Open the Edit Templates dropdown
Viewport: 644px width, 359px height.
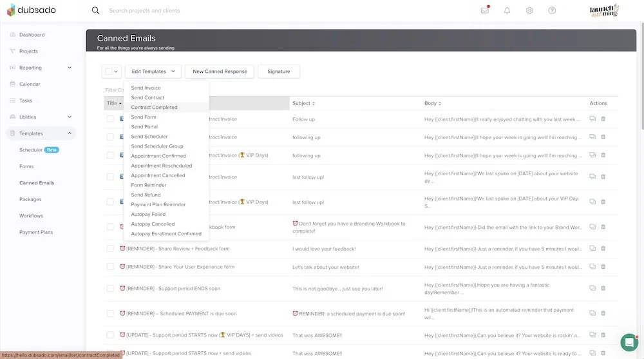pyautogui.click(x=153, y=72)
